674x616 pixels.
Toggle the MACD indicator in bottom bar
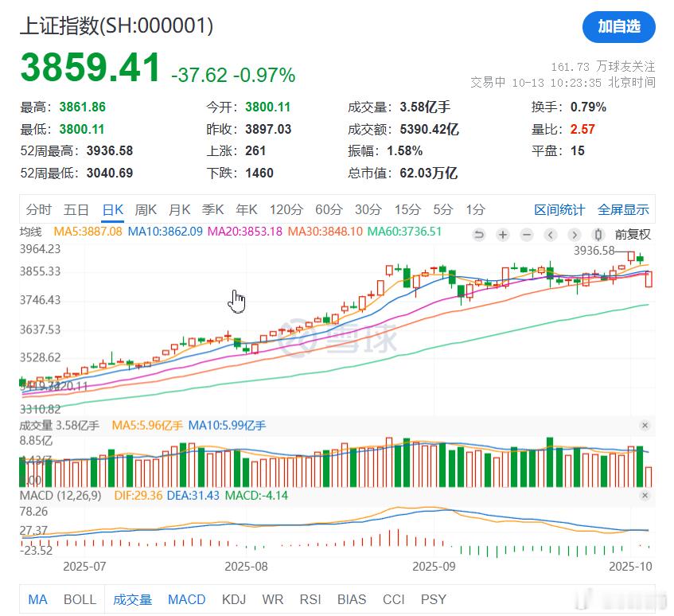(186, 599)
